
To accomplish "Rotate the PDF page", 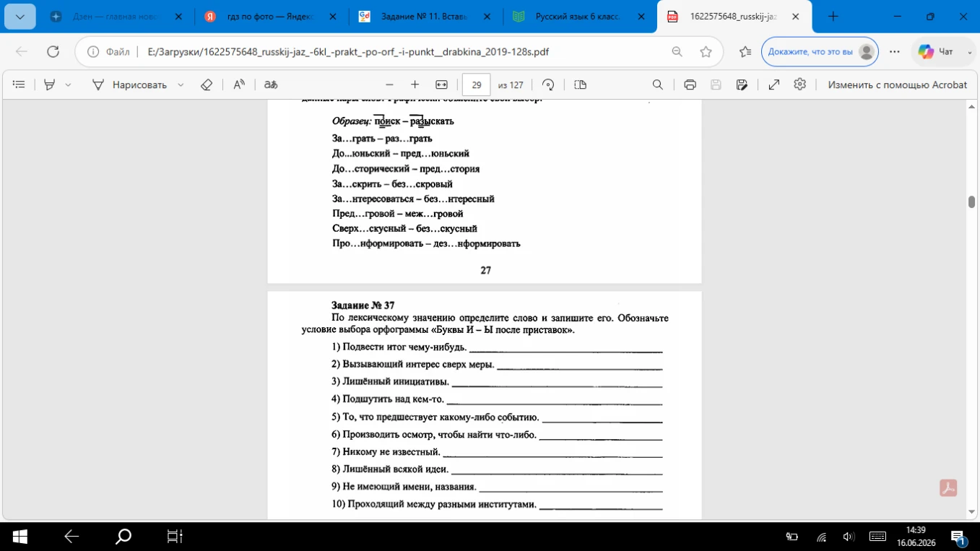I will 548,84.
